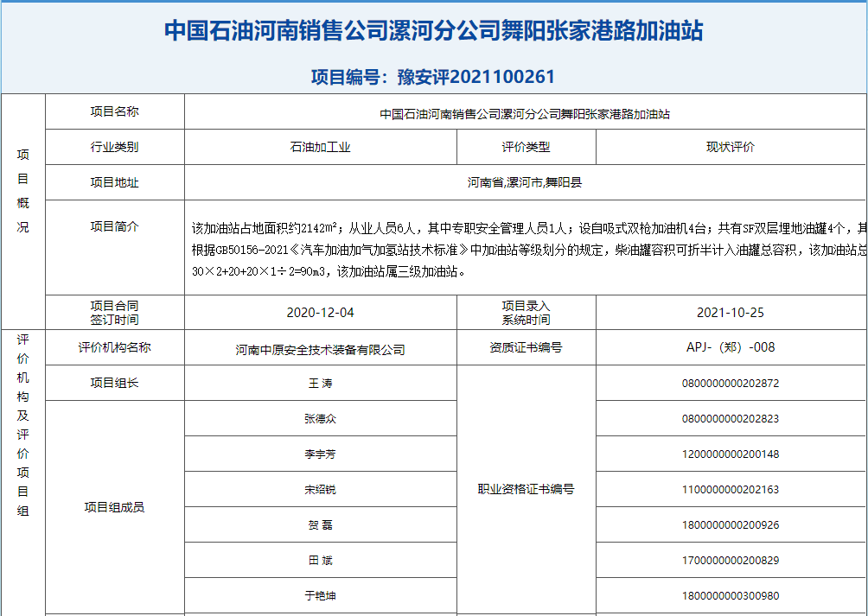Click the 项目地址 label
Screen dimensions: 868x616
[115, 182]
